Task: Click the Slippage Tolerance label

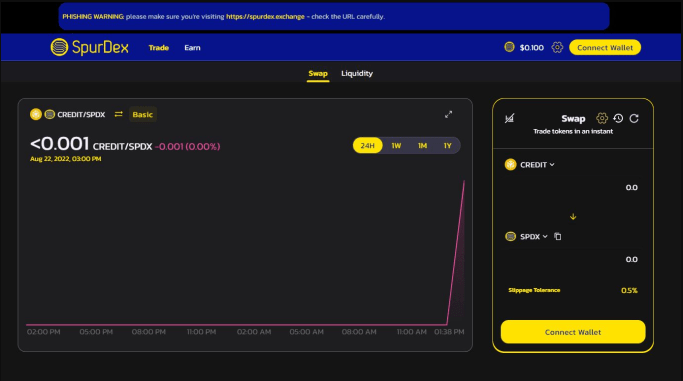Action: pos(534,290)
